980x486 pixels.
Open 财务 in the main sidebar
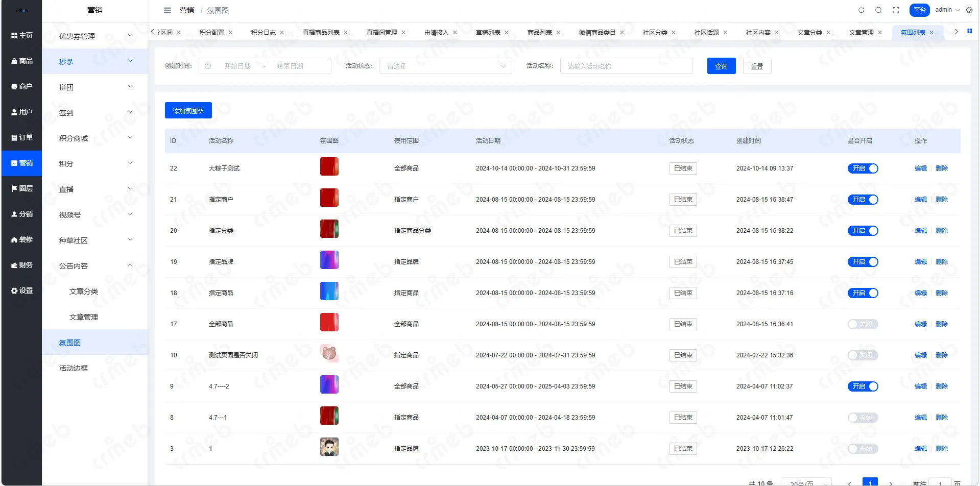22,265
